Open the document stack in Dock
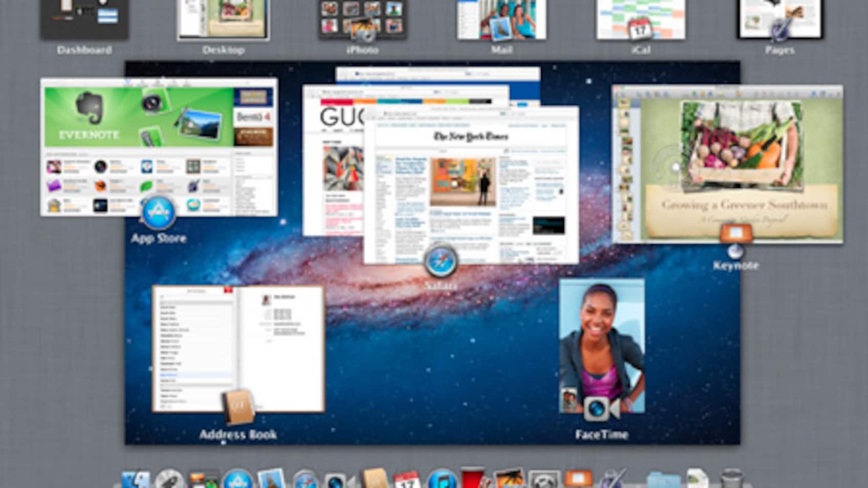This screenshot has height=488, width=868. tap(697, 478)
